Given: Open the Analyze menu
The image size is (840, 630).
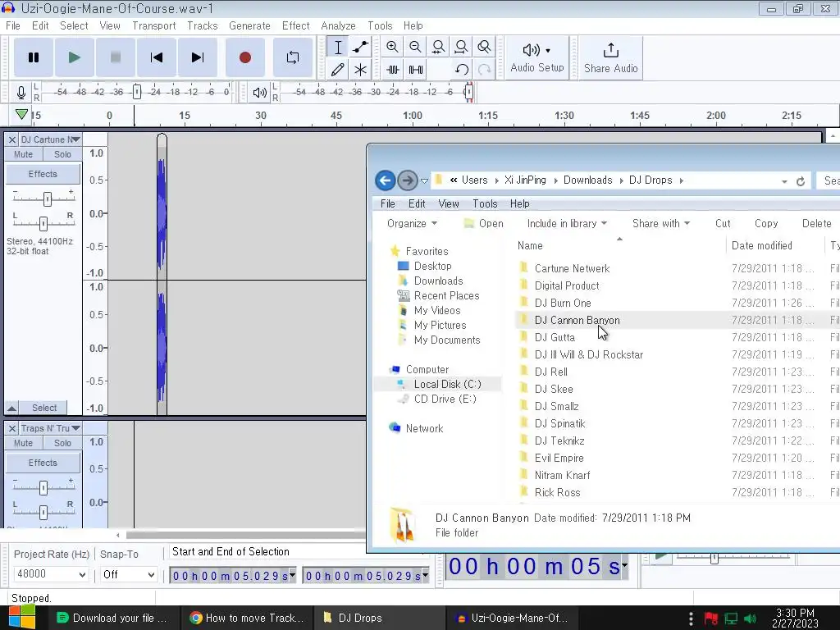Looking at the screenshot, I should tap(338, 25).
